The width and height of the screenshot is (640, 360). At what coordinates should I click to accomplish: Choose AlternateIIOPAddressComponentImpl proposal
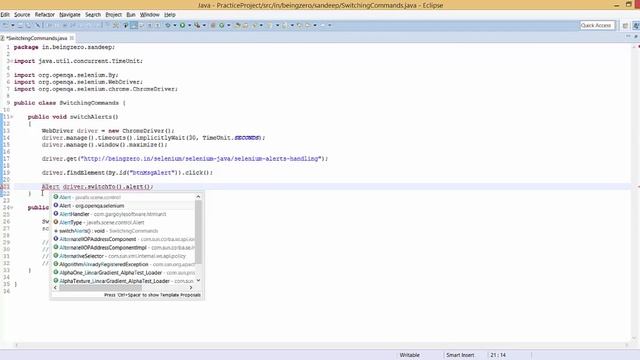(123, 247)
